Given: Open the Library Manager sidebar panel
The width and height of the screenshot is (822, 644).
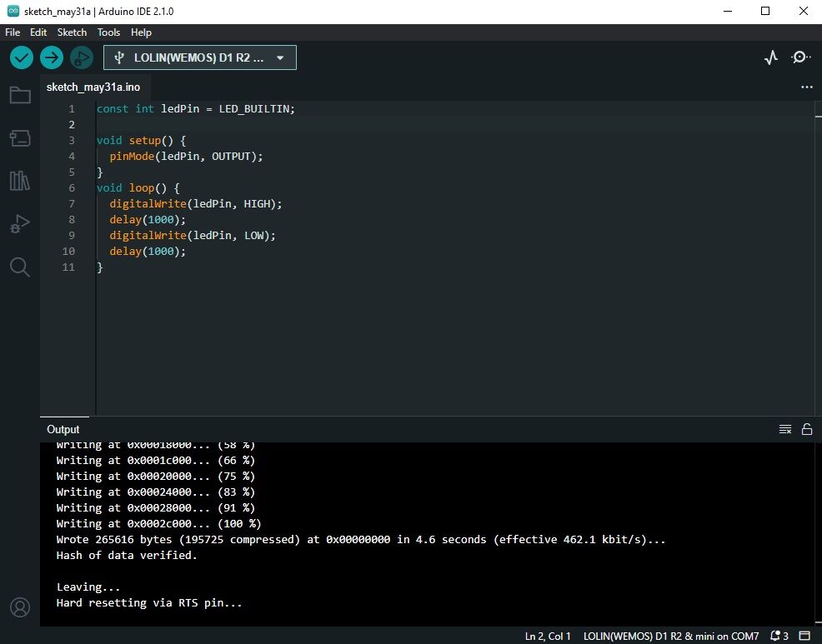Looking at the screenshot, I should tap(20, 181).
